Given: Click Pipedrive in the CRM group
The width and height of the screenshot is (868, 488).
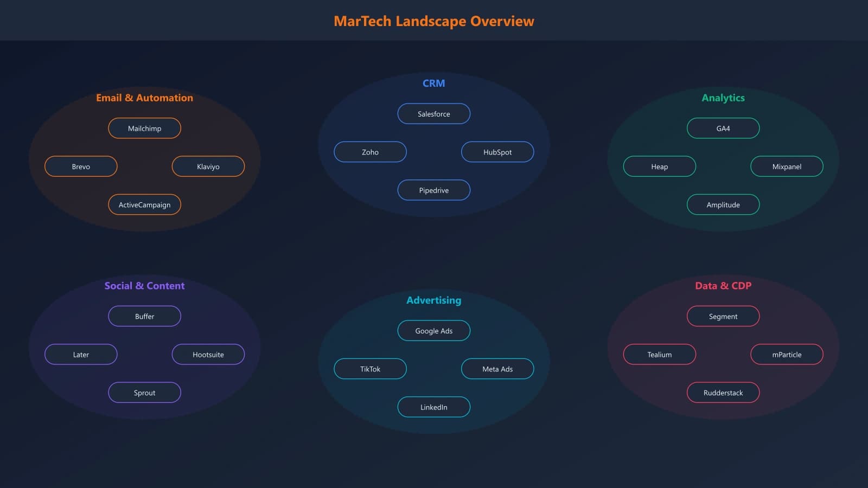Looking at the screenshot, I should pyautogui.click(x=433, y=190).
